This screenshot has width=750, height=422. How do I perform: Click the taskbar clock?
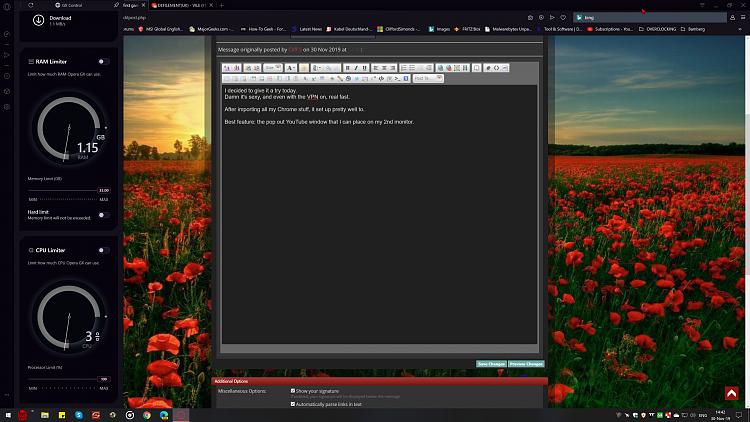[720, 415]
